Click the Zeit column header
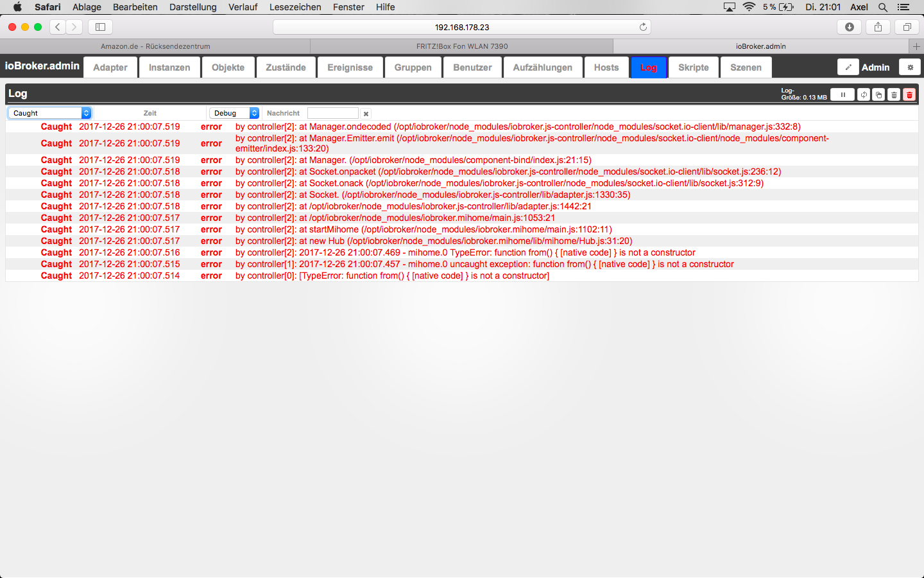This screenshot has width=924, height=578. (x=150, y=113)
